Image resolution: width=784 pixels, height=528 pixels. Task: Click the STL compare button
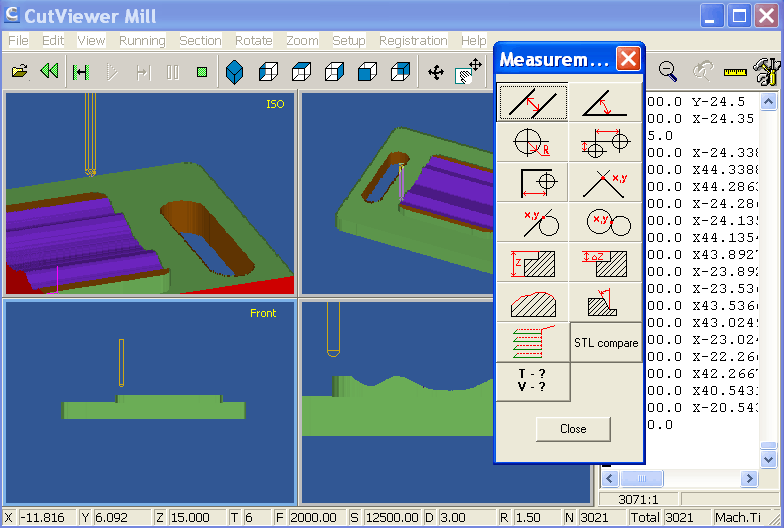(x=605, y=342)
